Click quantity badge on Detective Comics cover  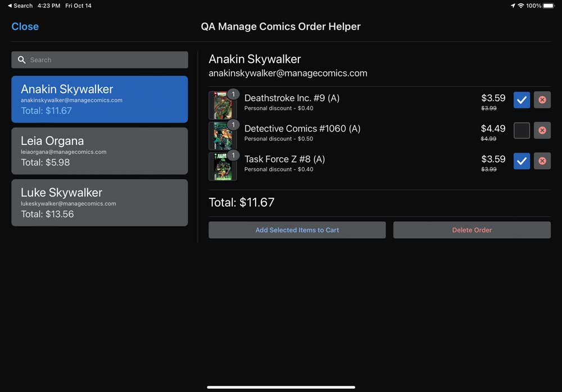tap(233, 125)
